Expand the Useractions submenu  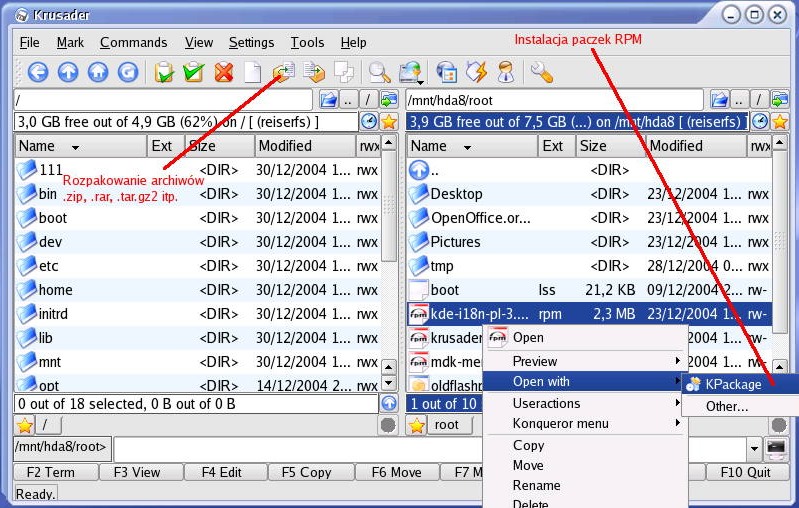pyautogui.click(x=584, y=403)
